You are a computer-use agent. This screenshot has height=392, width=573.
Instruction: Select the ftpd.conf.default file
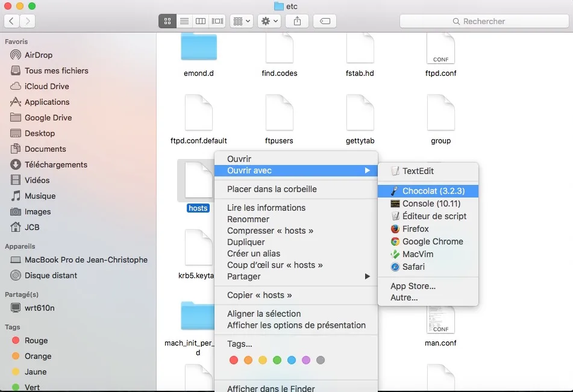[x=199, y=120]
